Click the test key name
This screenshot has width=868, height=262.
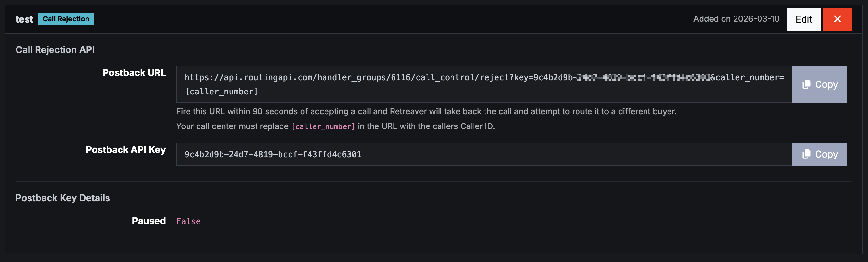(x=24, y=19)
